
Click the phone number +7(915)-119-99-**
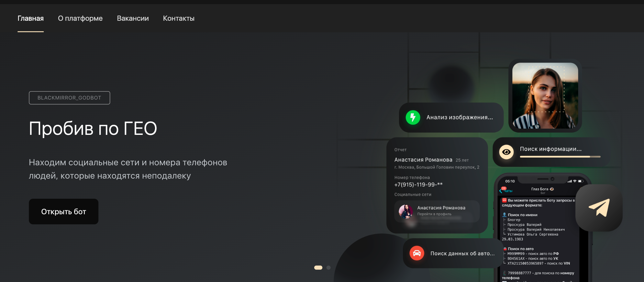(x=418, y=185)
